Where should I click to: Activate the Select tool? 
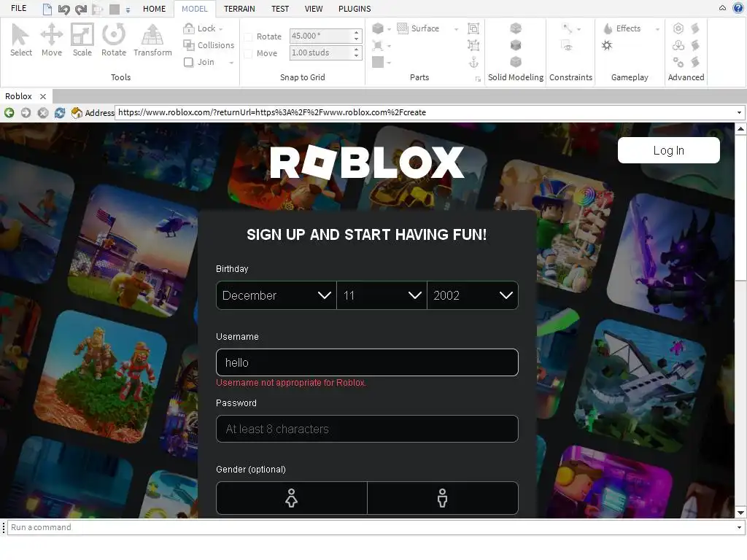pos(21,40)
